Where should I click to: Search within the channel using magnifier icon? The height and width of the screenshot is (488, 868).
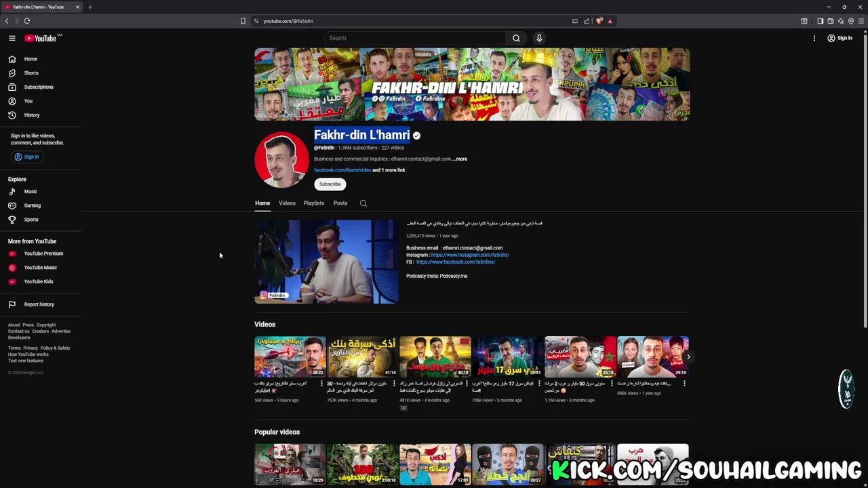click(363, 203)
